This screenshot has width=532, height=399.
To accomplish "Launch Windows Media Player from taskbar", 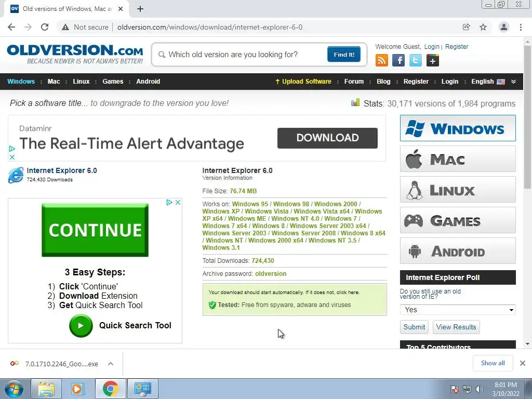I will [78, 389].
